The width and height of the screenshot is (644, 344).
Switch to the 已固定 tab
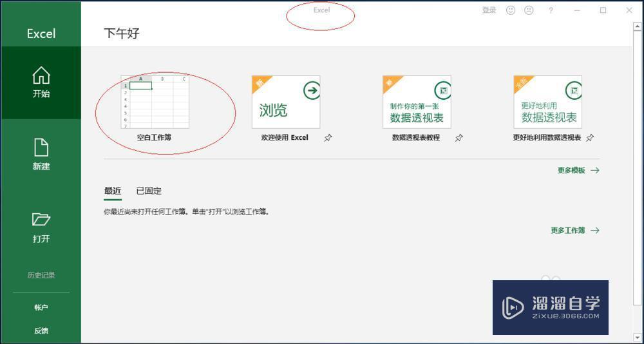[x=149, y=191]
